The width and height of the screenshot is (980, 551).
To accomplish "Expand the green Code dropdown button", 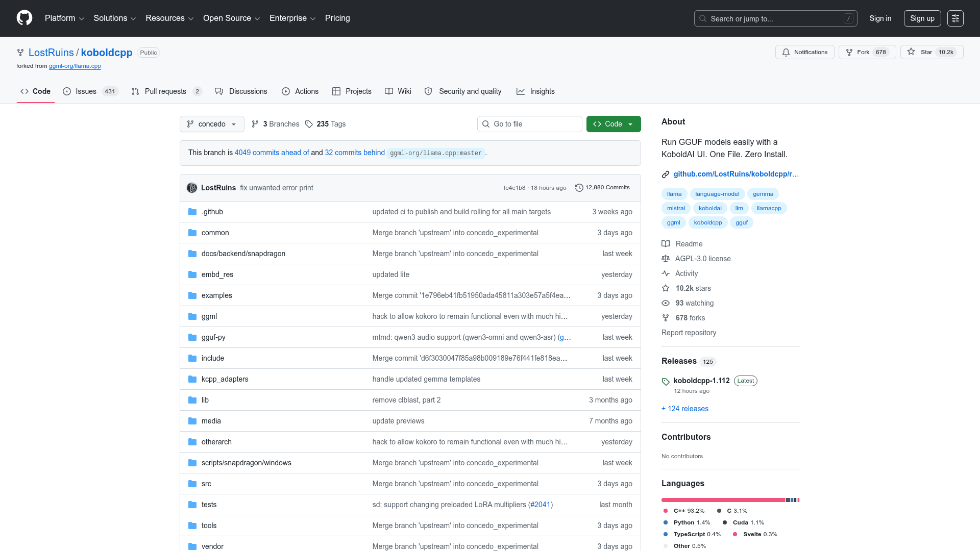I will click(x=613, y=124).
